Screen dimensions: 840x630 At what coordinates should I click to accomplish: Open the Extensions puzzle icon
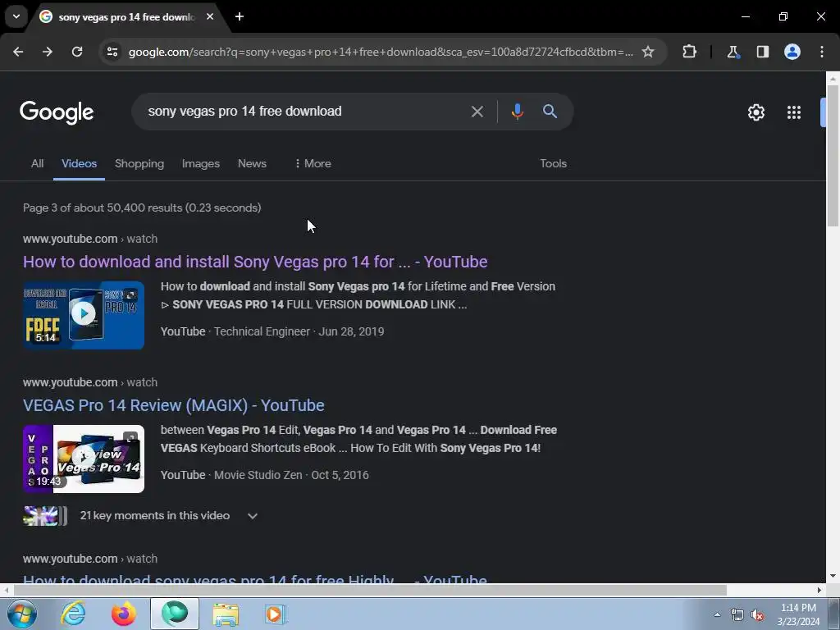click(x=689, y=52)
